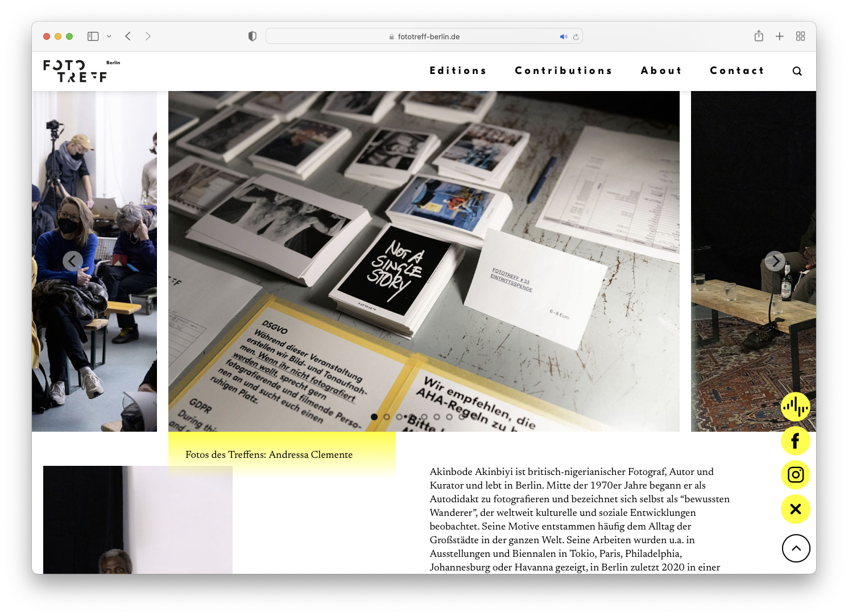Viewport: 848px width, 616px height.
Task: Select the fifth carousel dot
Action: click(x=424, y=417)
